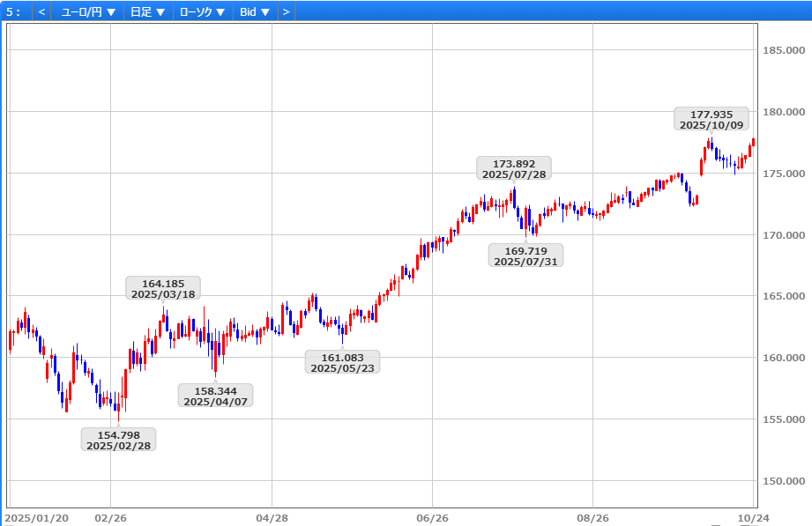Click the 154.798 low label on 2025/02/28
The width and height of the screenshot is (812, 526).
tap(118, 439)
